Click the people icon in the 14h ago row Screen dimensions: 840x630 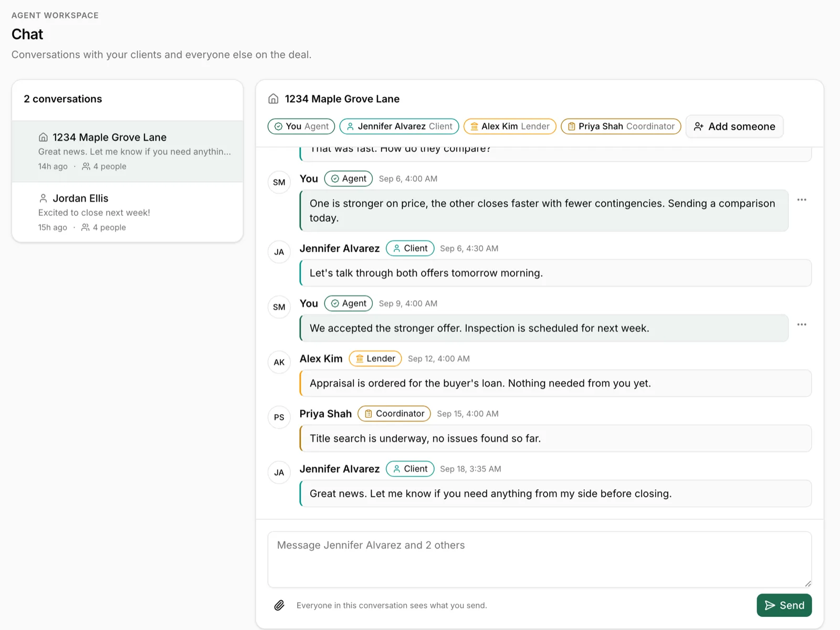(x=86, y=166)
